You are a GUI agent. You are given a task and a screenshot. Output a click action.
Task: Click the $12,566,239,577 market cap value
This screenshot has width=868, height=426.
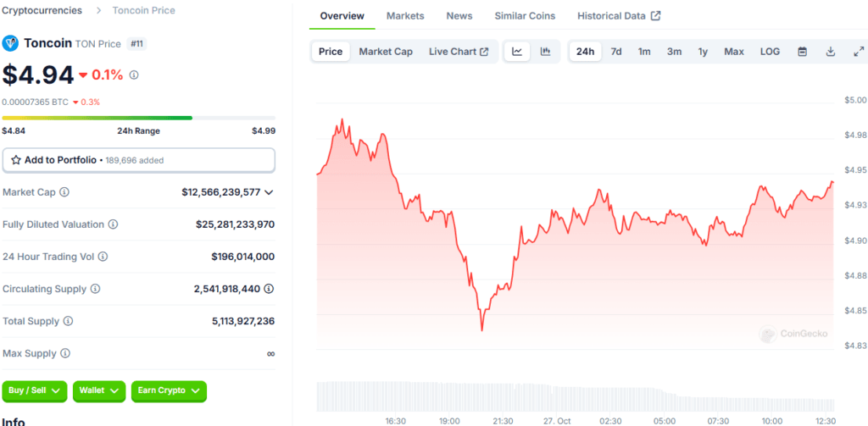tap(221, 192)
